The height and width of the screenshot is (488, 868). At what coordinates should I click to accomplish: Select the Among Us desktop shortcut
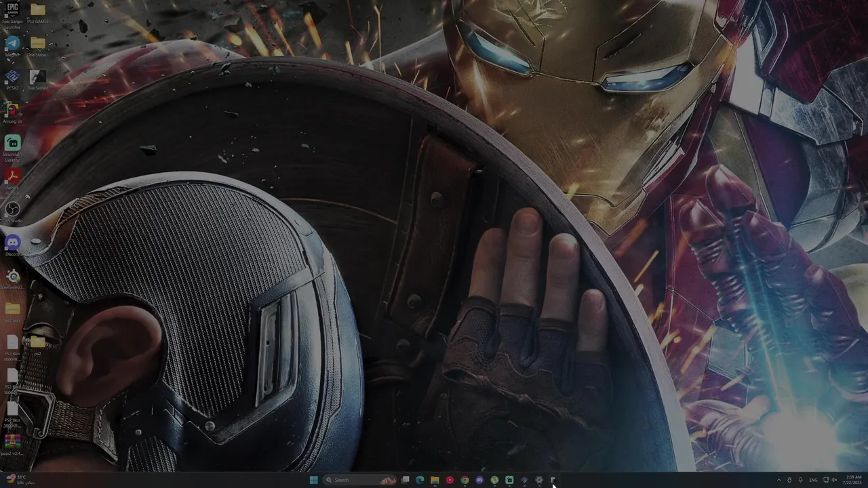click(x=12, y=113)
